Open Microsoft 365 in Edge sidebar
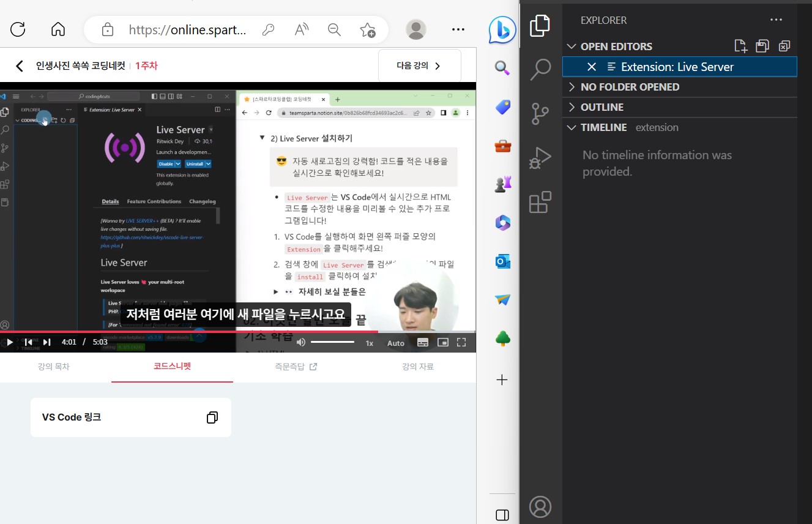This screenshot has height=524, width=812. tap(502, 223)
